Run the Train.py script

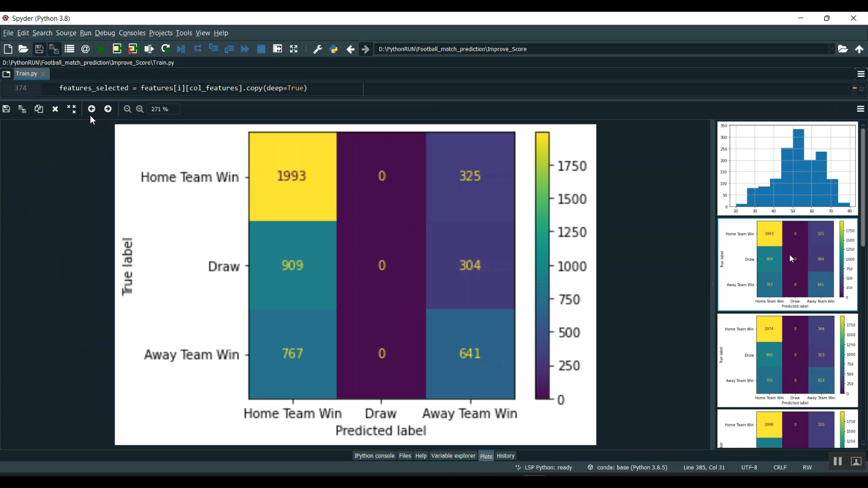(101, 49)
